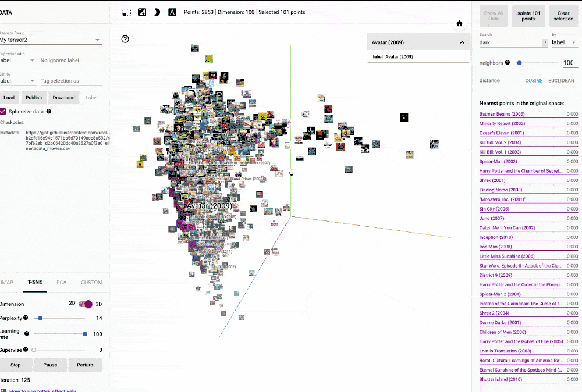
Task: Toggle regex search option icon
Action: [545, 42]
